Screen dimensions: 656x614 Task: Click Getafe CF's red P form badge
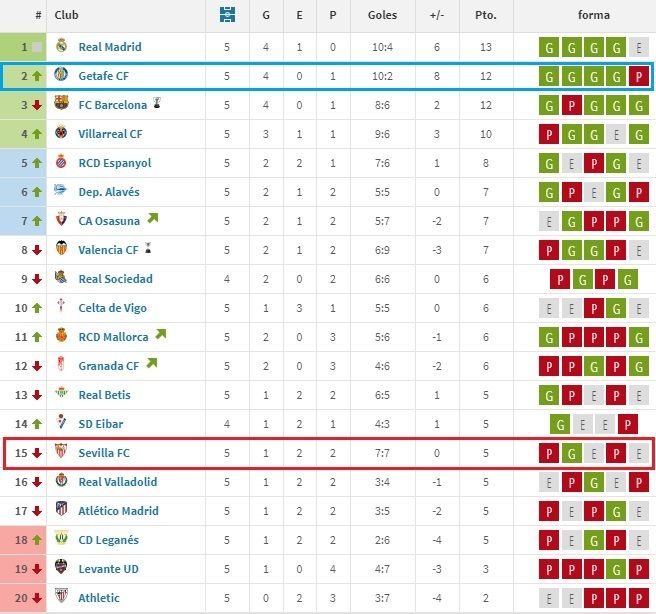tap(640, 76)
